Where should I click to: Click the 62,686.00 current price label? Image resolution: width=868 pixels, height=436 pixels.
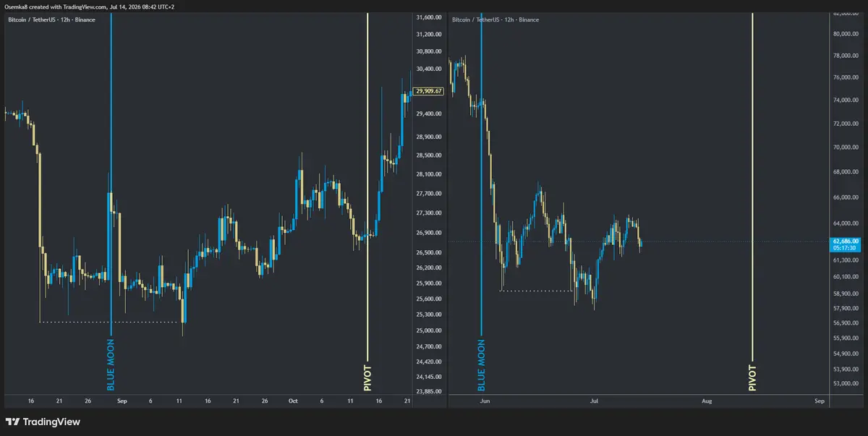[845, 241]
